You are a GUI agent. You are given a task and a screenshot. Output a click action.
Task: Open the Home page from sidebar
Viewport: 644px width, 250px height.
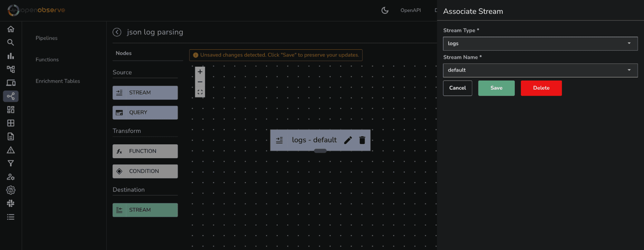click(11, 29)
